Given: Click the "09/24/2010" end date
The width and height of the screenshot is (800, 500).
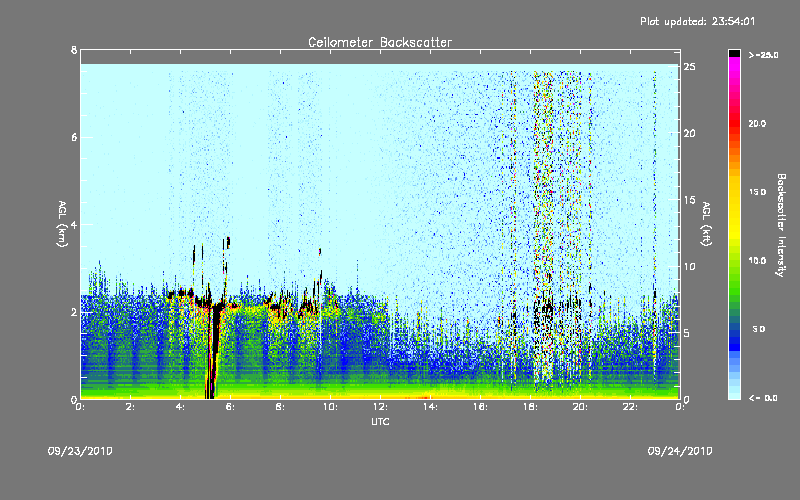Looking at the screenshot, I should pyautogui.click(x=680, y=451).
